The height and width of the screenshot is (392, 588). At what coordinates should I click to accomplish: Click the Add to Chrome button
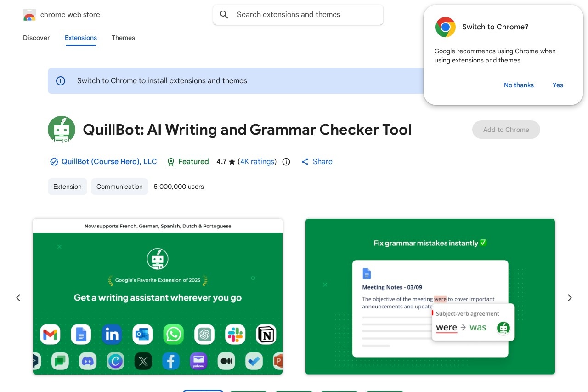(x=506, y=130)
